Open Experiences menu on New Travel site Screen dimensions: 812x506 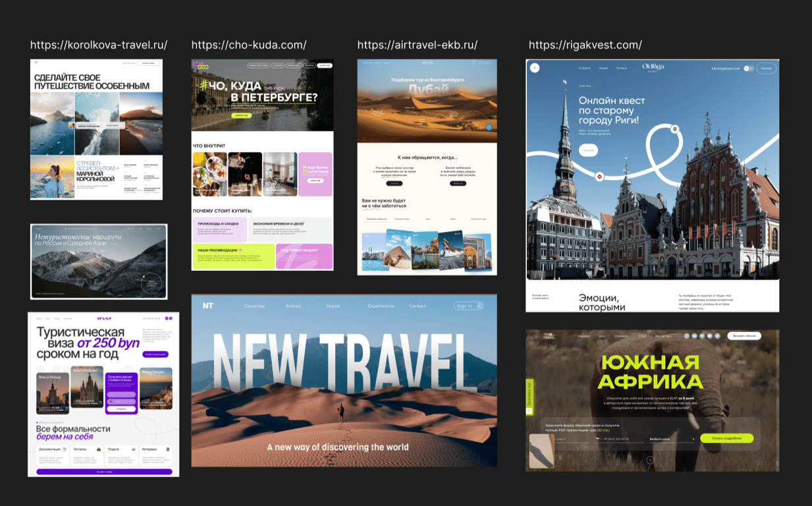coord(381,306)
